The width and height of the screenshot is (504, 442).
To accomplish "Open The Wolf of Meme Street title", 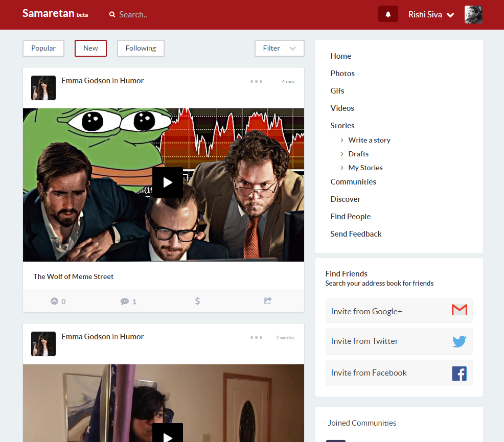I will click(73, 276).
